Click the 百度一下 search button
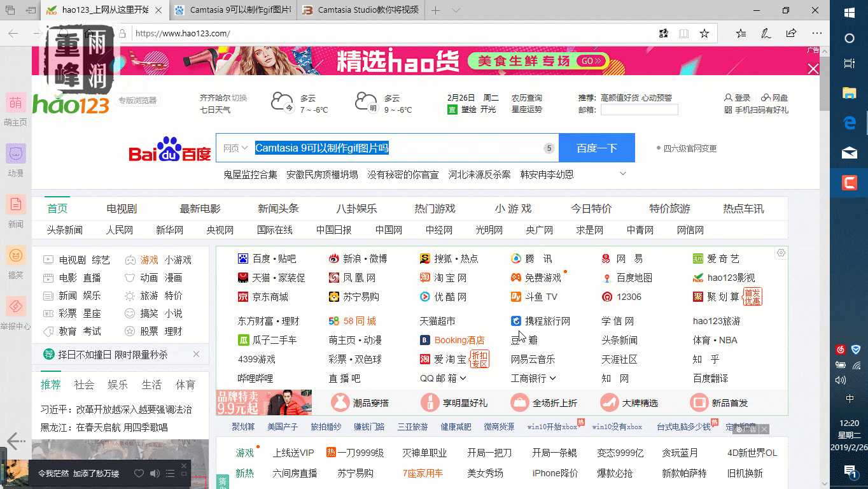 pyautogui.click(x=596, y=148)
